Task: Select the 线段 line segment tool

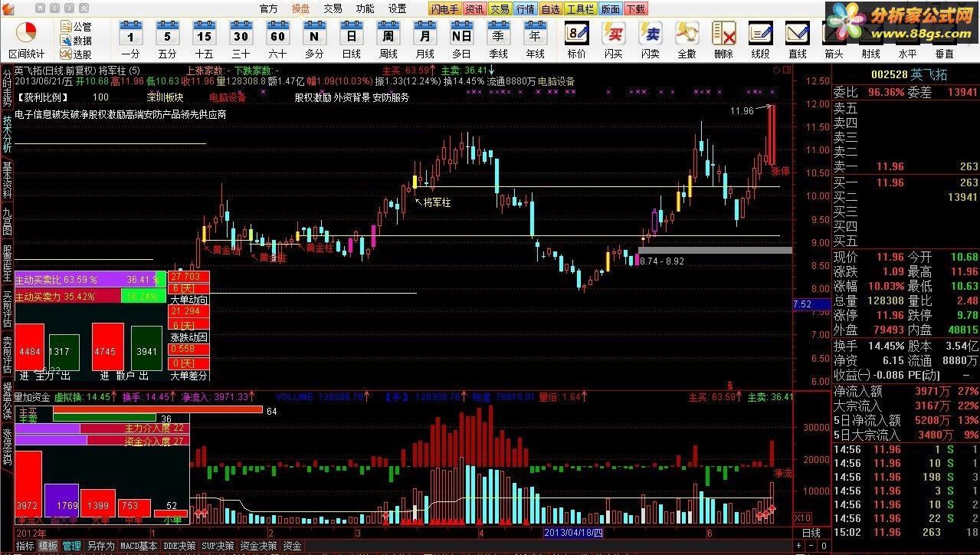Action: (760, 40)
